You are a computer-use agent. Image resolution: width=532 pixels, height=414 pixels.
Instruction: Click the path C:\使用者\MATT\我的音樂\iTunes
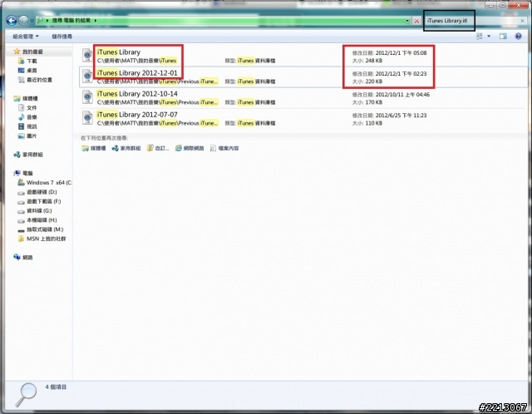click(136, 61)
